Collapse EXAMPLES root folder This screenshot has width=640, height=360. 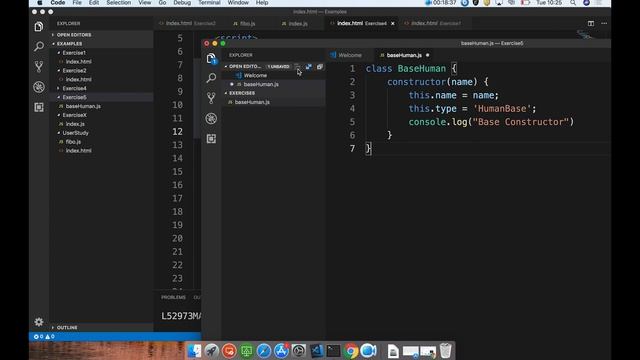(x=53, y=44)
